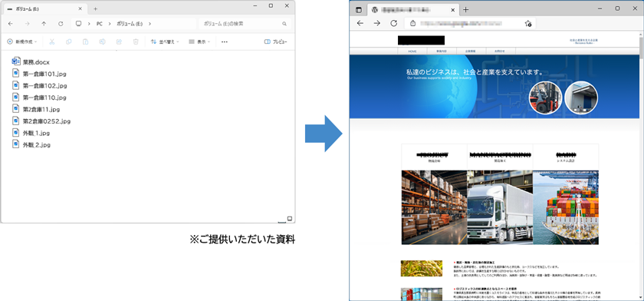Viewport: 644px width, 301px height.
Task: Select file 外観_2.jpg
Action: click(x=31, y=145)
